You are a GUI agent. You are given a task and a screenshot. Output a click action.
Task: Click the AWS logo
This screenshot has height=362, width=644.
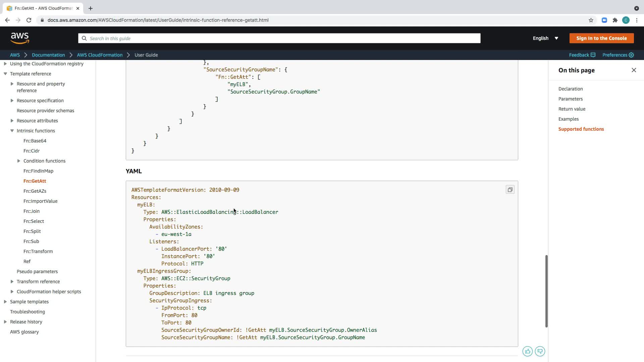20,38
